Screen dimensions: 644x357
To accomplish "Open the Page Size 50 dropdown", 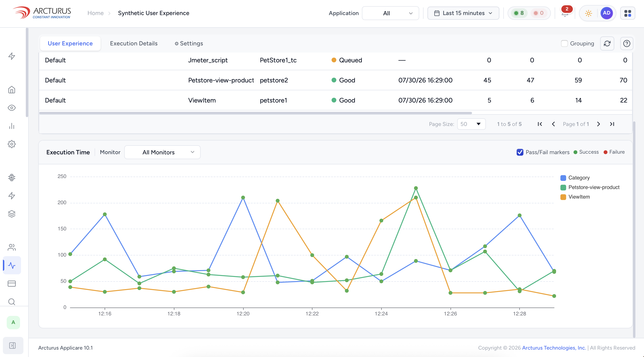I will tap(471, 124).
